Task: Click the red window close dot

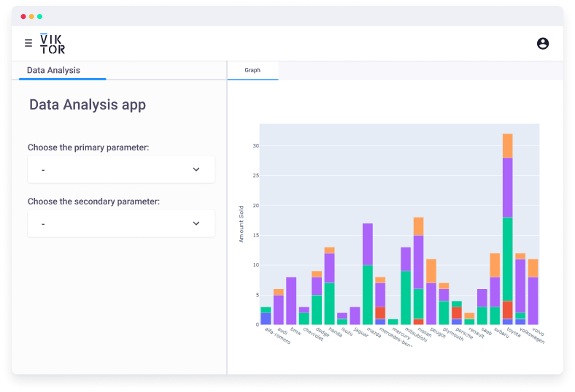Action: point(23,16)
